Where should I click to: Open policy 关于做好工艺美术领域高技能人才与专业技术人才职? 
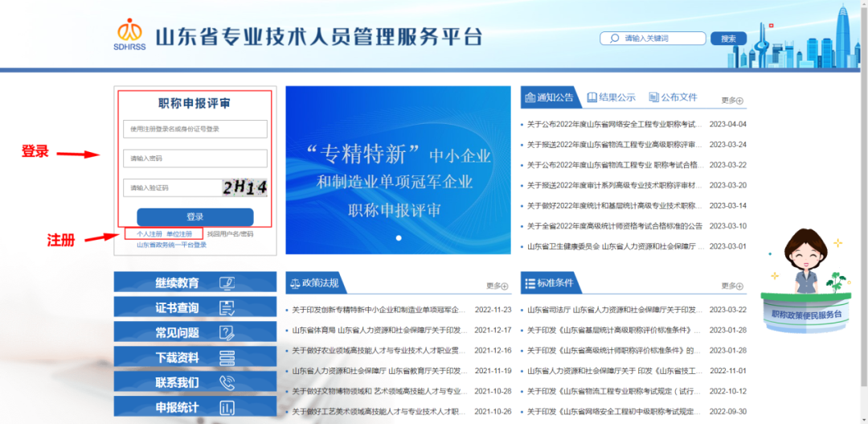point(379,412)
